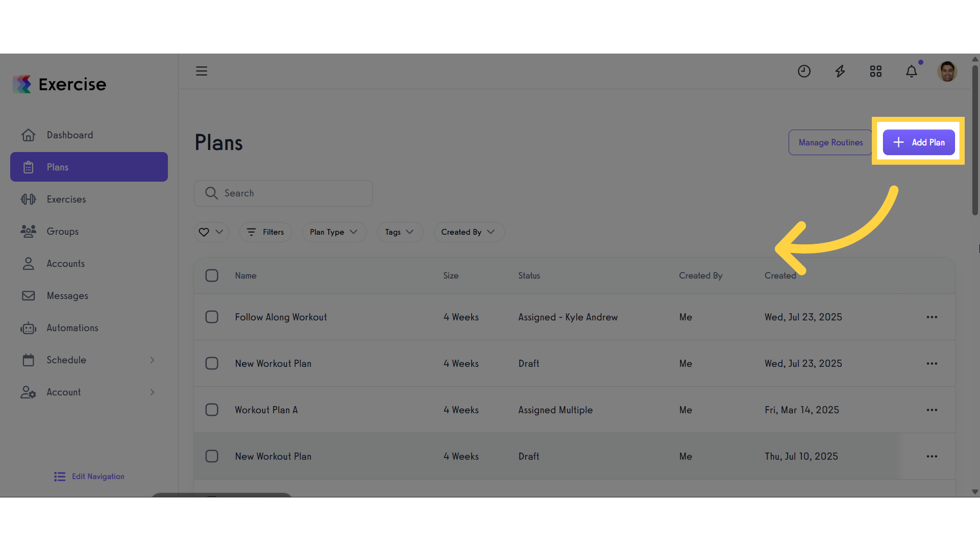Click the search magnifier icon

(211, 193)
